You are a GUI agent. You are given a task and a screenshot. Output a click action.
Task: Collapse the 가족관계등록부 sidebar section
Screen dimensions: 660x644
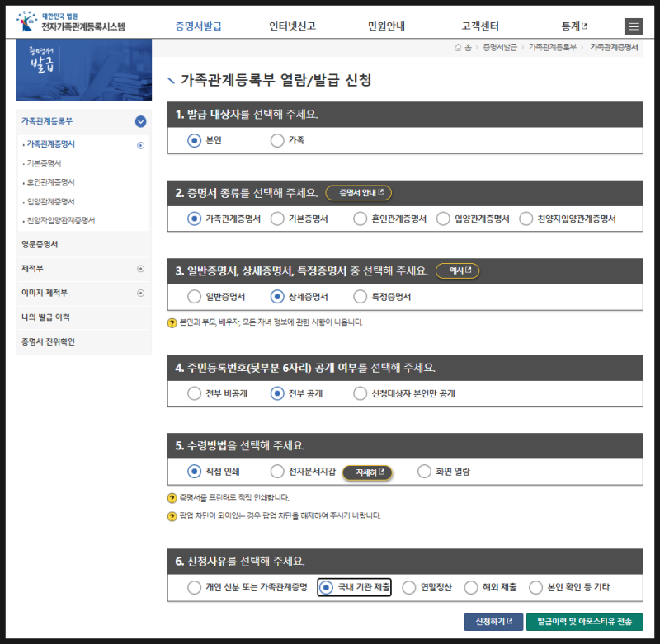point(140,121)
